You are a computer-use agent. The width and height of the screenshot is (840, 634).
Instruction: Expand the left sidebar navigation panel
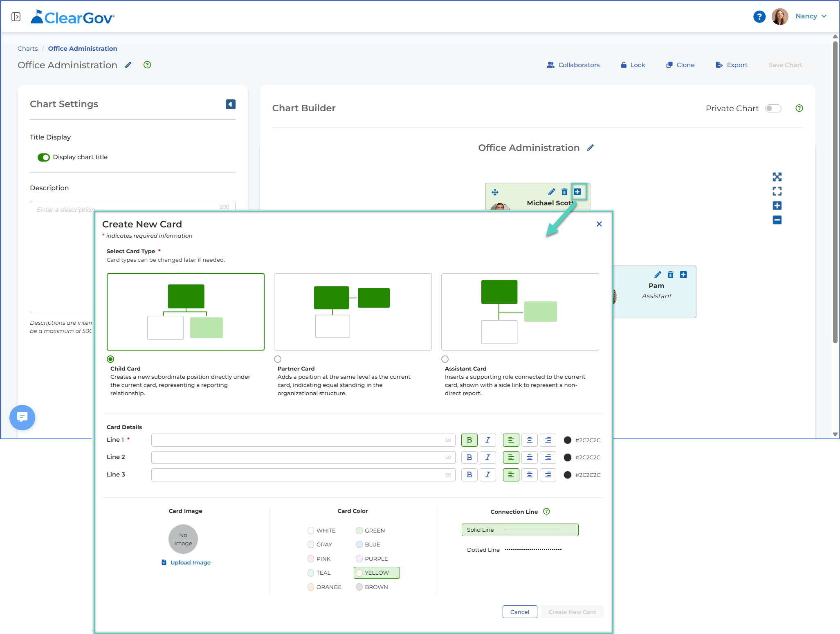coord(16,17)
